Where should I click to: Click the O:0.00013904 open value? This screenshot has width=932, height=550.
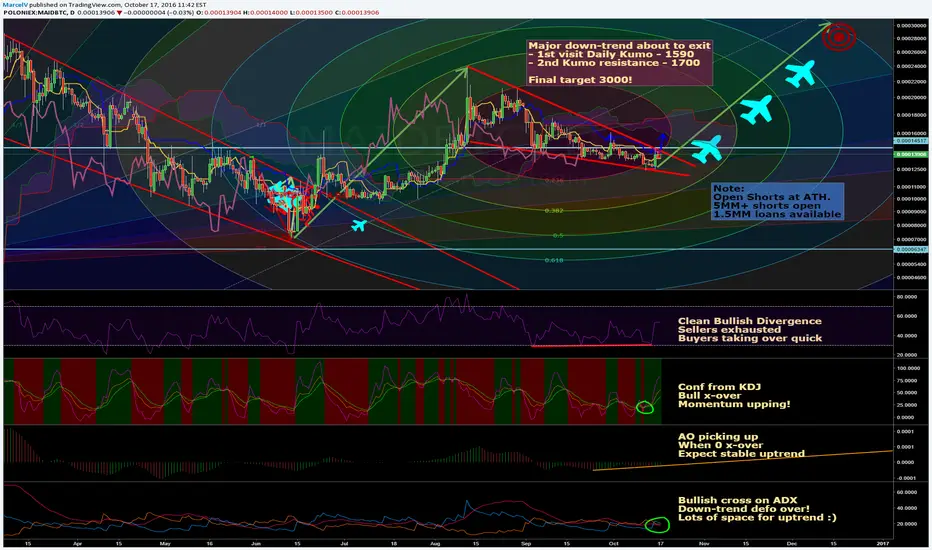click(x=219, y=12)
